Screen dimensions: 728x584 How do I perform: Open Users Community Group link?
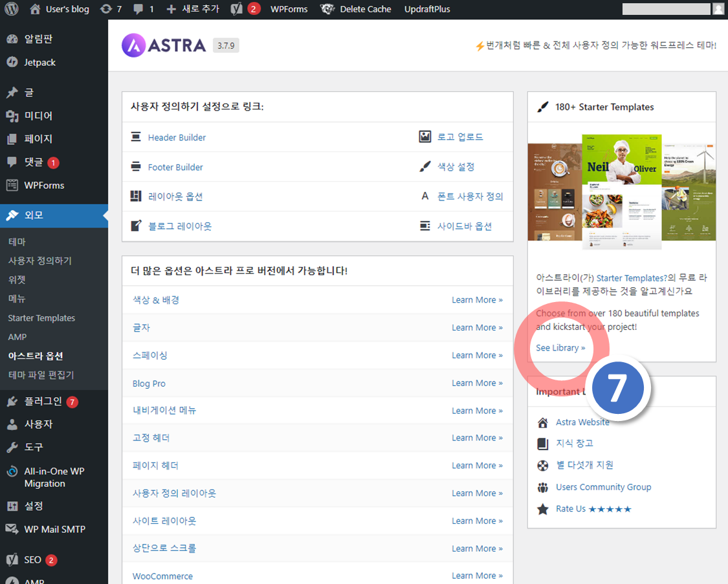click(604, 487)
